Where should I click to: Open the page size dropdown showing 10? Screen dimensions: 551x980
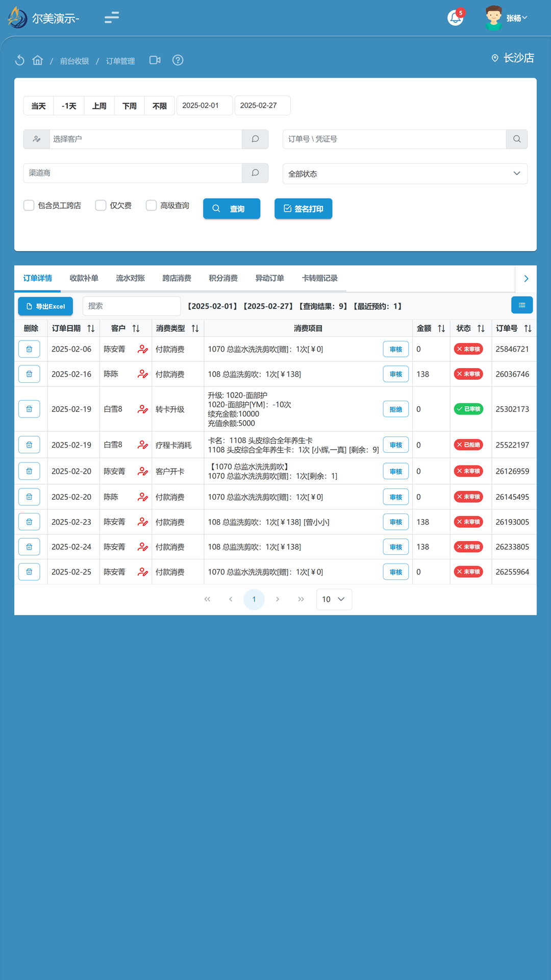pyautogui.click(x=334, y=599)
